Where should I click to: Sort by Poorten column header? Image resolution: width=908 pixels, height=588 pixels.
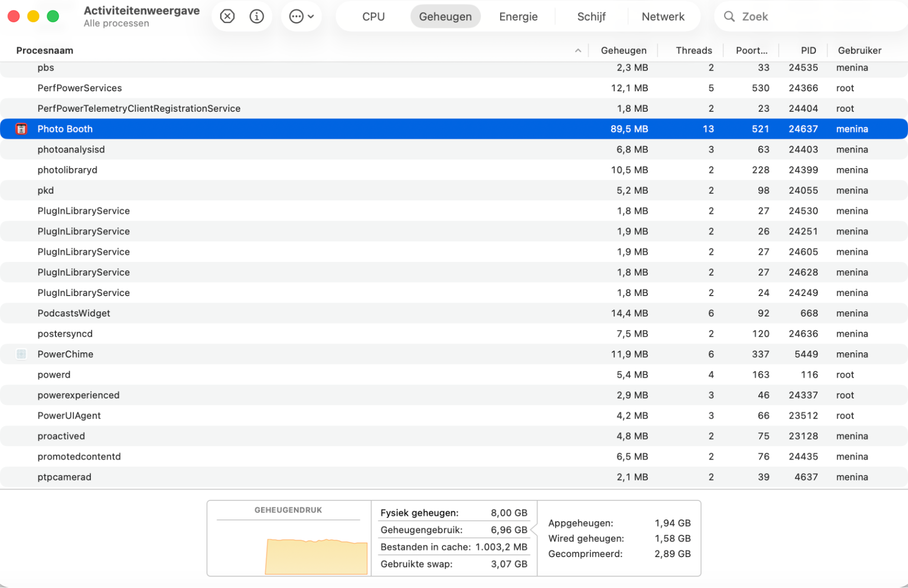click(x=751, y=50)
